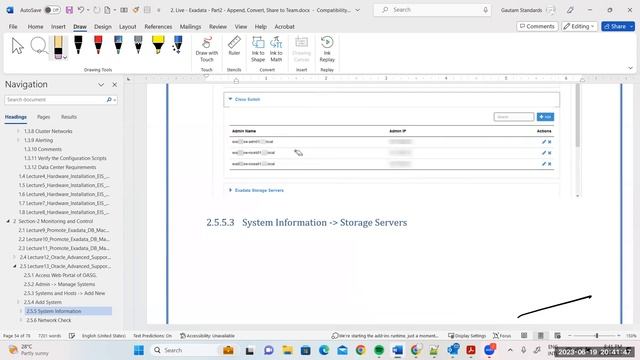This screenshot has height=360, width=640.
Task: Pick the Eraser drawing tool
Action: click(58, 47)
